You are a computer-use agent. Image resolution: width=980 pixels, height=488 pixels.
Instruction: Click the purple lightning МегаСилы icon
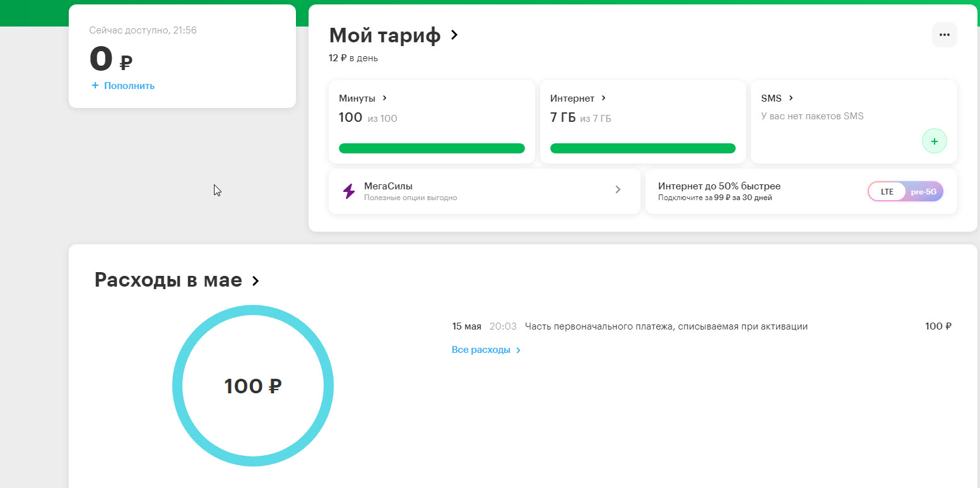(x=349, y=191)
